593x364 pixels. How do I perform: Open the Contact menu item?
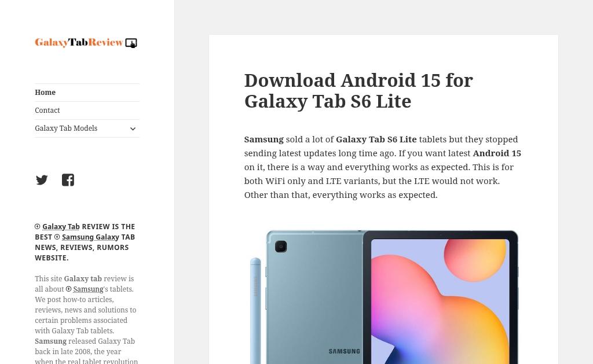tap(47, 111)
